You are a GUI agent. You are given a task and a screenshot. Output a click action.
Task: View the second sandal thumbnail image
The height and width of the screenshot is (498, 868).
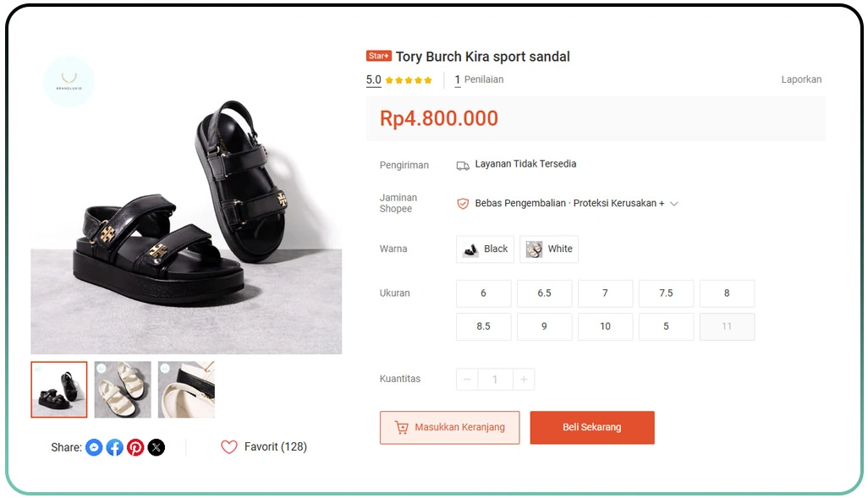(123, 390)
